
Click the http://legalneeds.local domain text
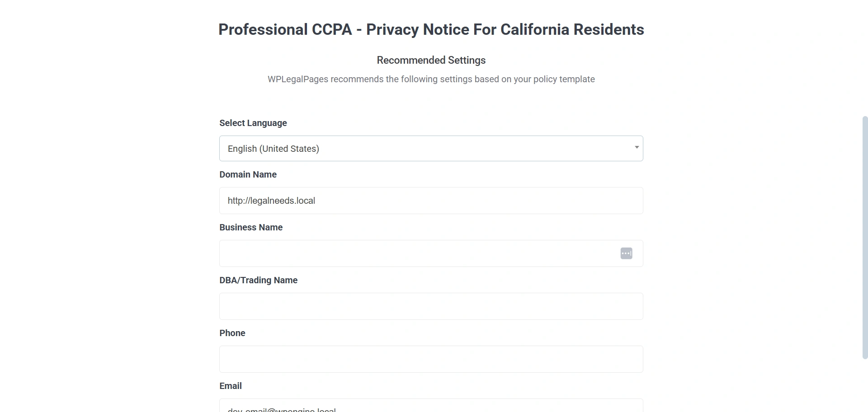pos(271,201)
